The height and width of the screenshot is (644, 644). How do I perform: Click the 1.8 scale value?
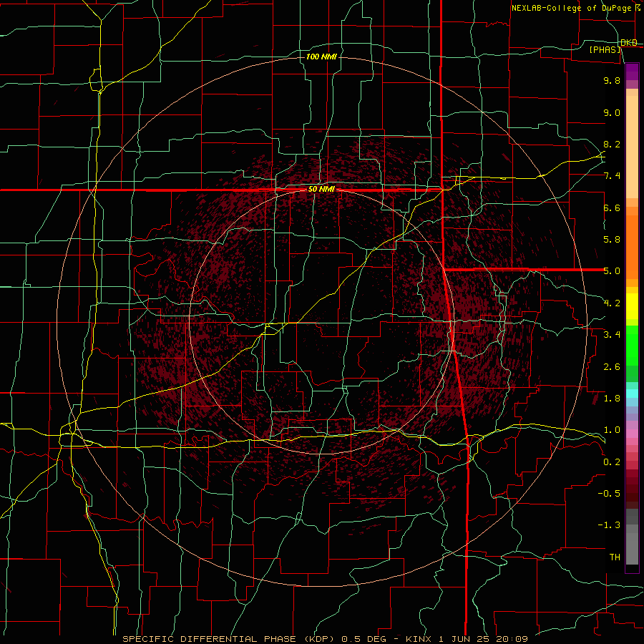[612, 399]
